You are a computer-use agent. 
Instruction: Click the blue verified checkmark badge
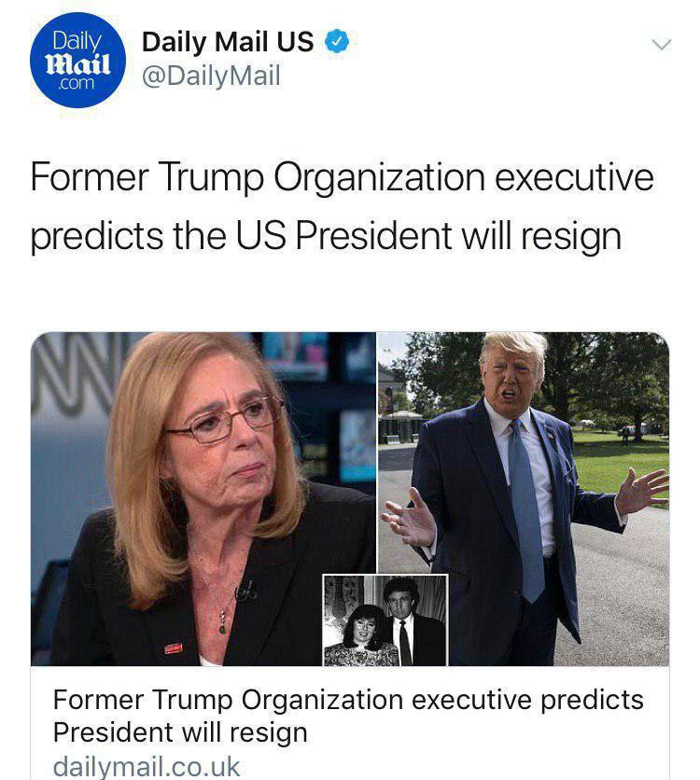[x=337, y=41]
